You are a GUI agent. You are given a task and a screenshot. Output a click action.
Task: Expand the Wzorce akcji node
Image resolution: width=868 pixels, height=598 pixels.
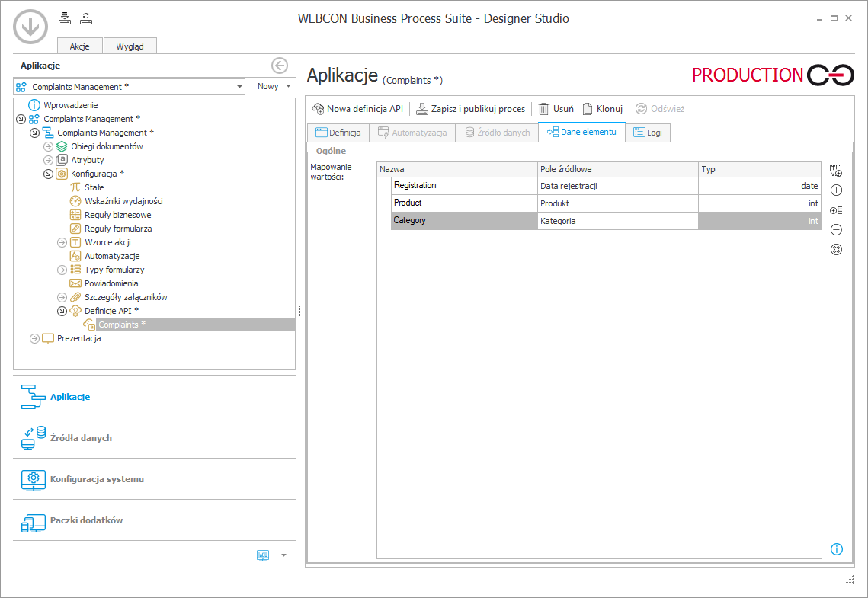[x=62, y=242]
